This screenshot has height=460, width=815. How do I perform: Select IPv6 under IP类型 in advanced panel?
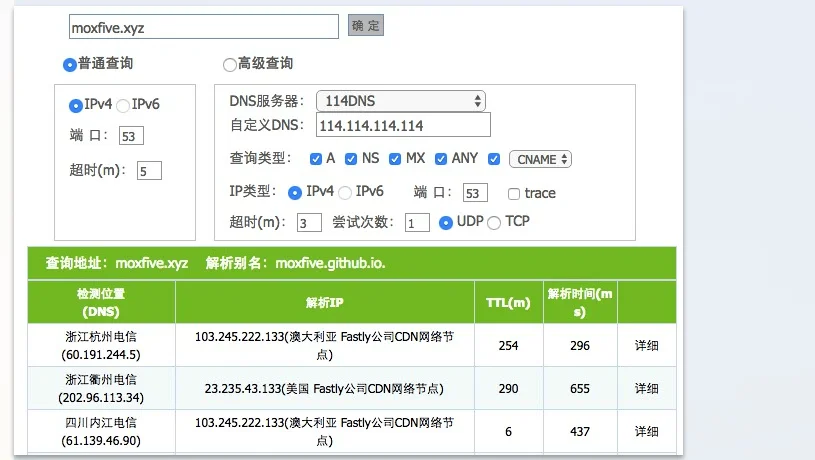(x=345, y=193)
